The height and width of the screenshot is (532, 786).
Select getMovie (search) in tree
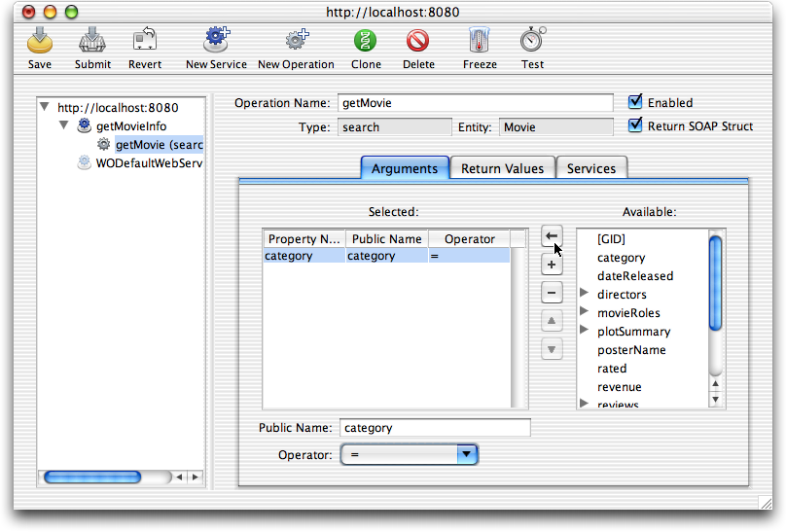[159, 145]
